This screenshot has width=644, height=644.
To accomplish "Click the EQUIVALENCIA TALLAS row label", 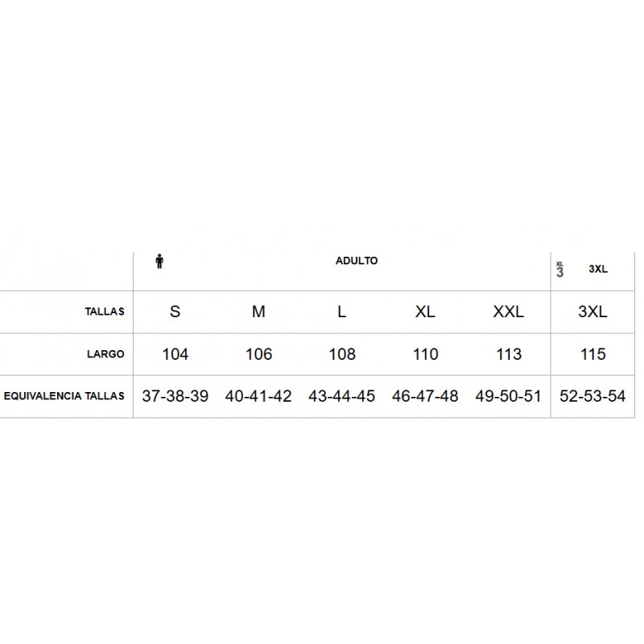I will pyautogui.click(x=64, y=396).
